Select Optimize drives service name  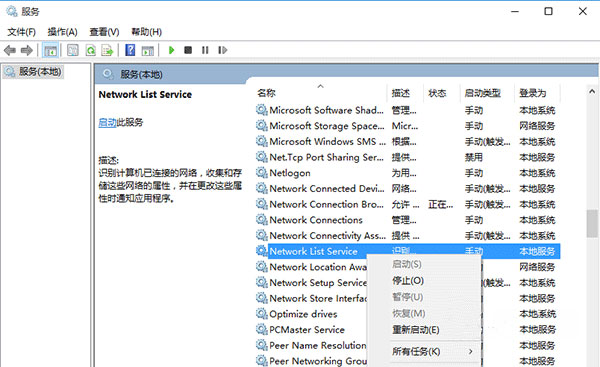303,314
